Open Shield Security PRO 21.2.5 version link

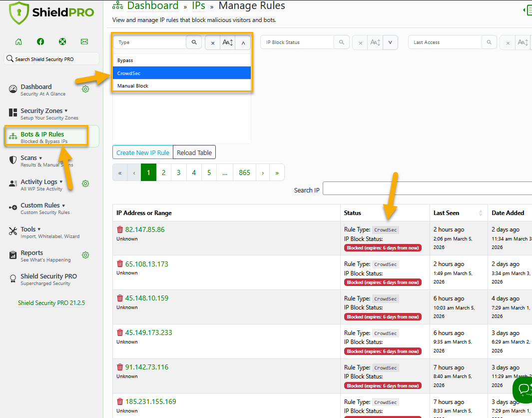(51, 303)
